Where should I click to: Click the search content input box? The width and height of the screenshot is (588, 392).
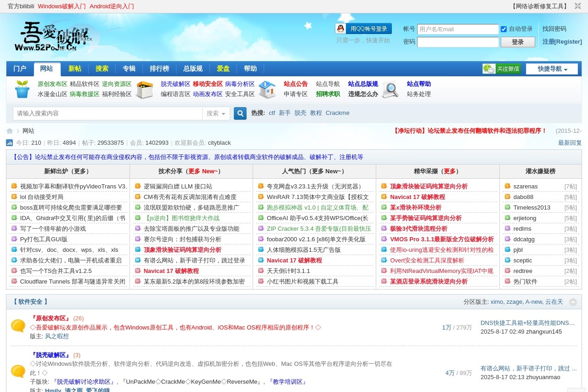107,114
